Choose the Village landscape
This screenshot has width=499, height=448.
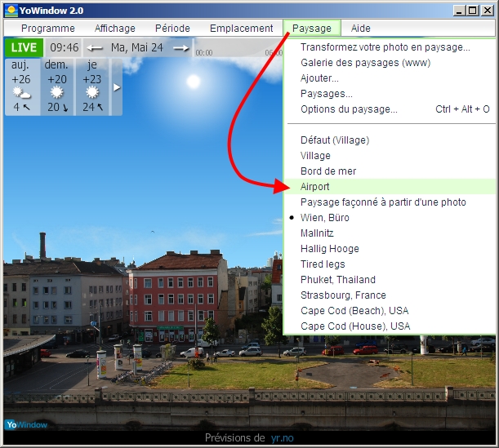tap(390, 156)
